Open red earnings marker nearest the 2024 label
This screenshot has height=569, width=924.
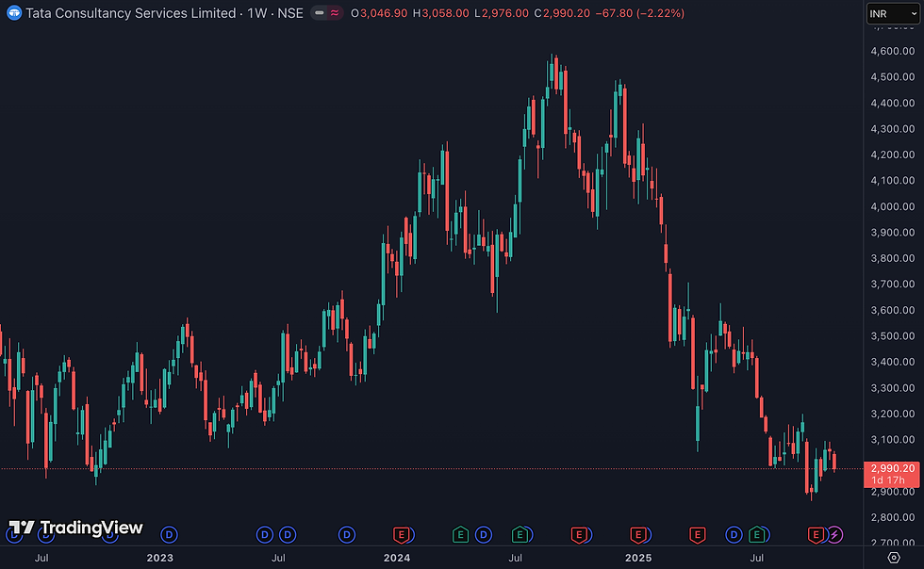(402, 535)
